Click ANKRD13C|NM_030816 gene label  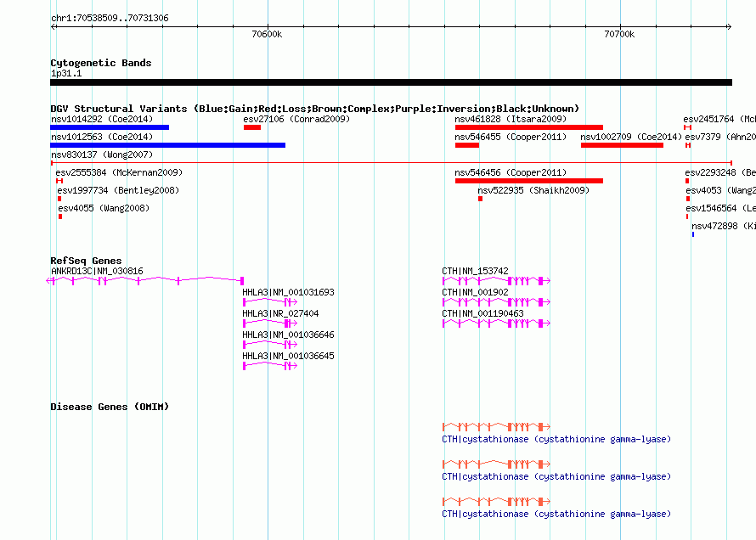97,271
